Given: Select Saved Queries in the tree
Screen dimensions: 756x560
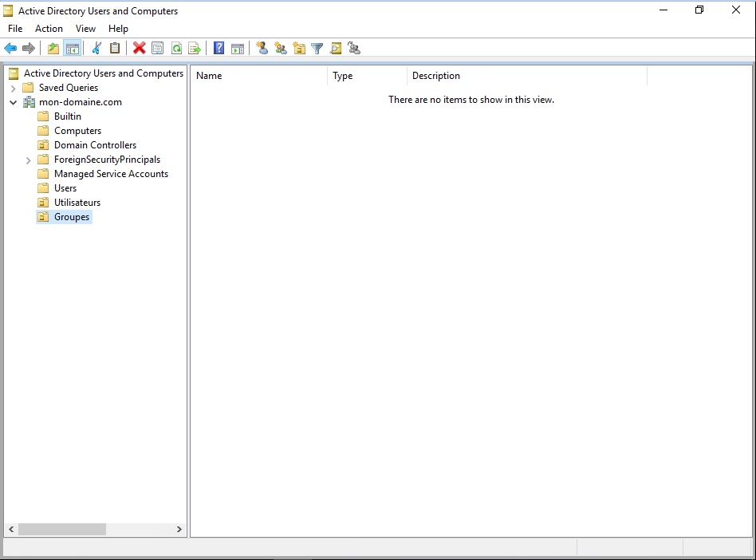Looking at the screenshot, I should pos(69,87).
